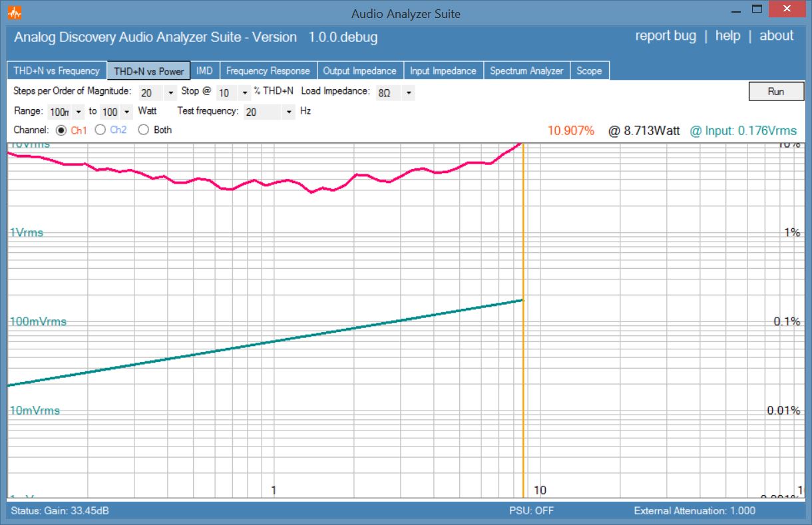Click the Test frequency label

pos(208,111)
